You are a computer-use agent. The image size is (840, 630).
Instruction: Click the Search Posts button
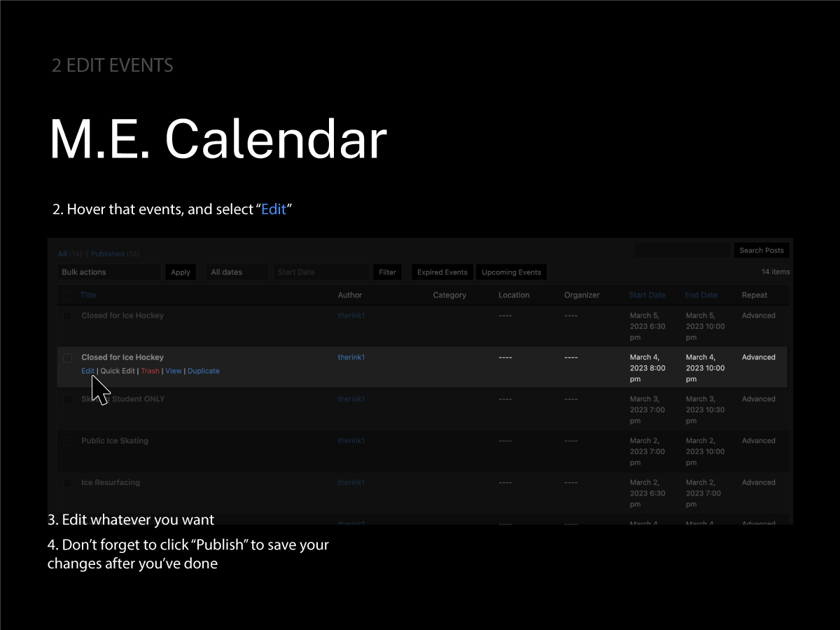762,251
